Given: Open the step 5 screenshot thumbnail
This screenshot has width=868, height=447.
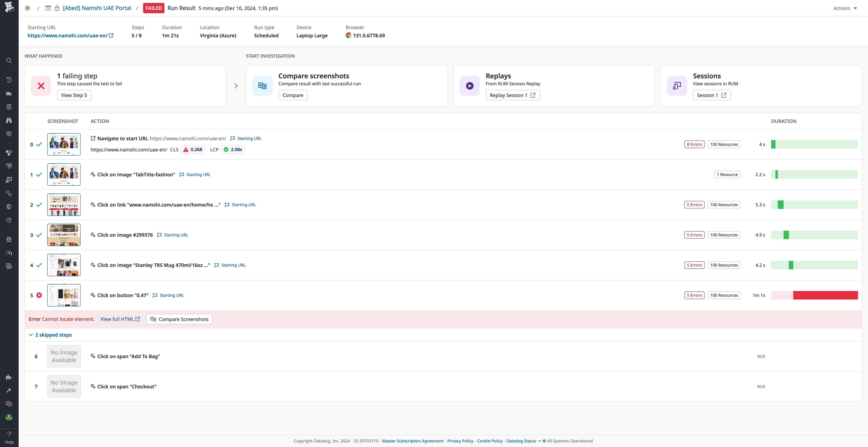Looking at the screenshot, I should (64, 295).
